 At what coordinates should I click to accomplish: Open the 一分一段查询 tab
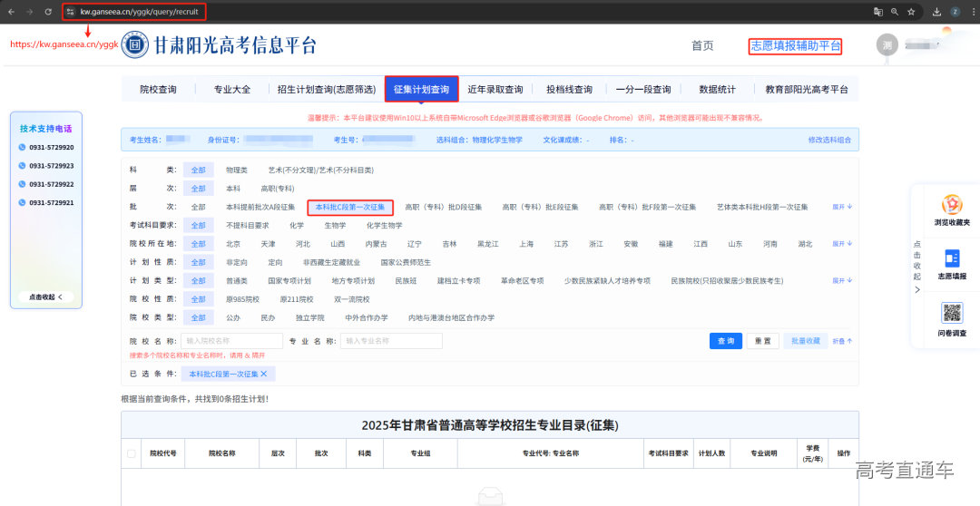click(x=642, y=90)
